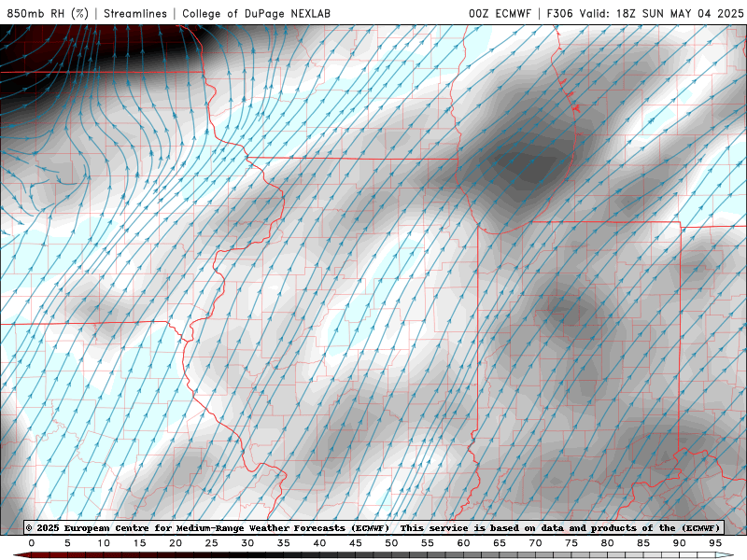Click the "40" label on the RH scale
Screen dimensions: 747x560
(x=319, y=543)
